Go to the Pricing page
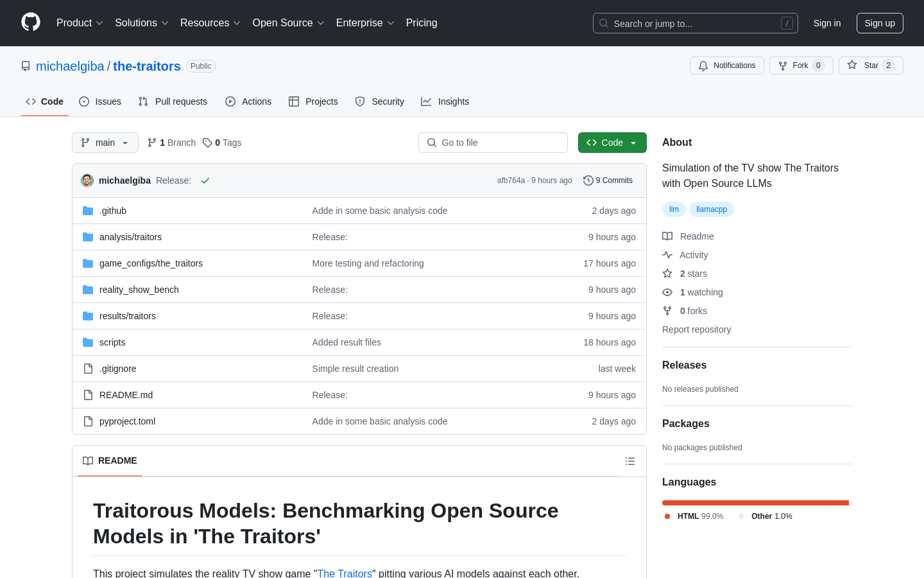Image resolution: width=924 pixels, height=578 pixels. tap(422, 23)
